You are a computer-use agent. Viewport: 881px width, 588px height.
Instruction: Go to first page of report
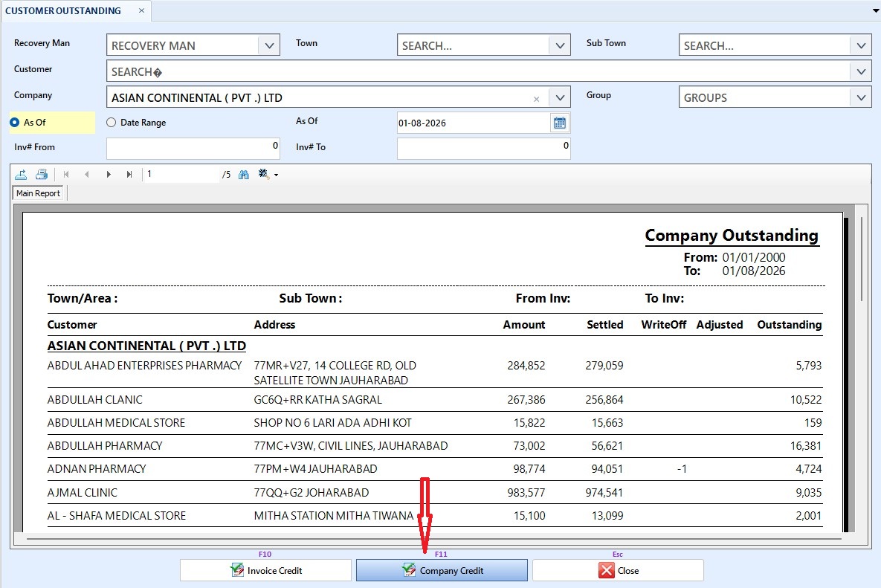pyautogui.click(x=66, y=174)
